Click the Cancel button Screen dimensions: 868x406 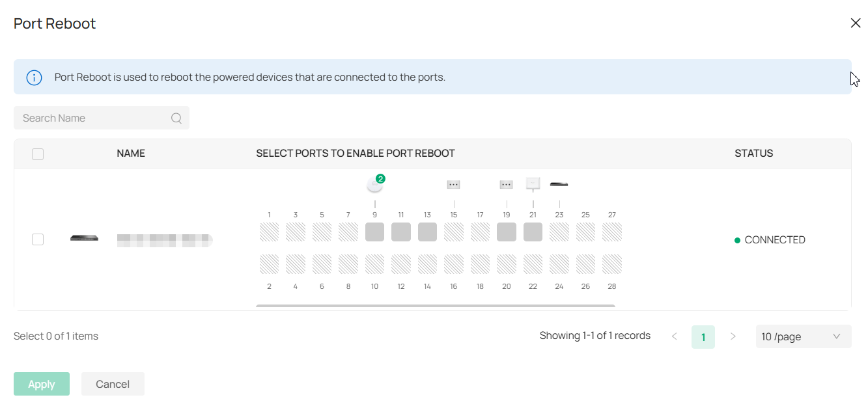pos(113,384)
